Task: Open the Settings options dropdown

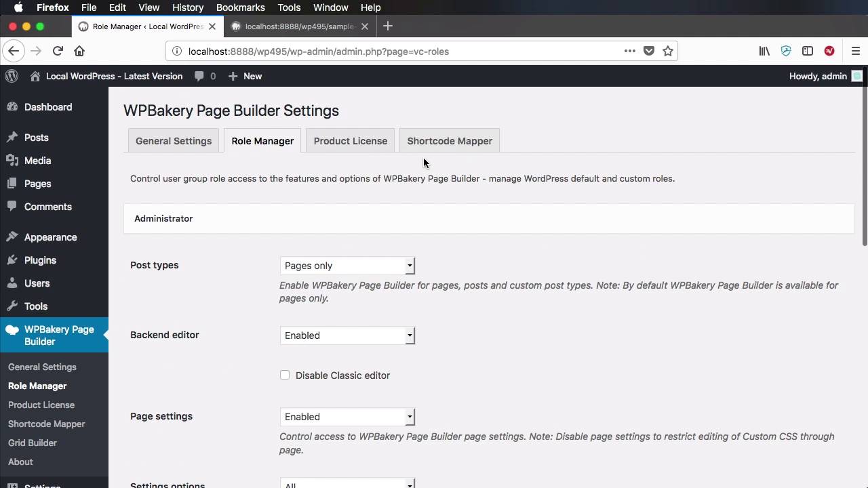Action: 347,483
